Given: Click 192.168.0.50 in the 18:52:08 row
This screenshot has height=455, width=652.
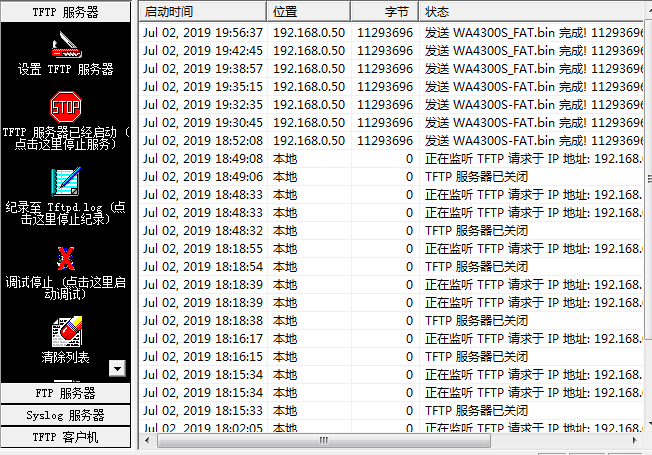Looking at the screenshot, I should (x=309, y=141).
